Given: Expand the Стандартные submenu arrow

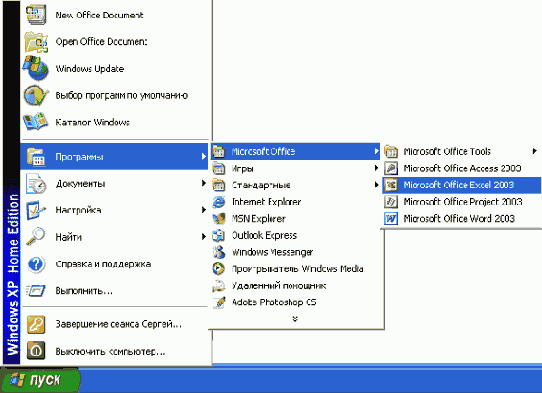Looking at the screenshot, I should point(376,185).
